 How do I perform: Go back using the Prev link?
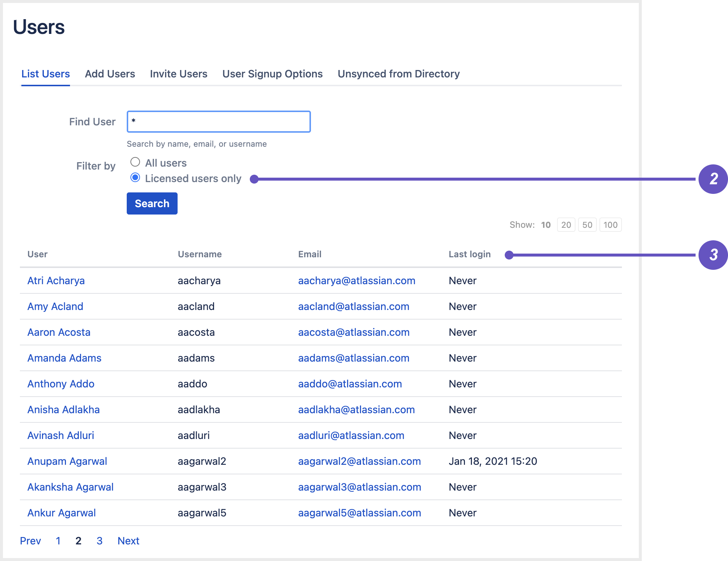point(31,541)
